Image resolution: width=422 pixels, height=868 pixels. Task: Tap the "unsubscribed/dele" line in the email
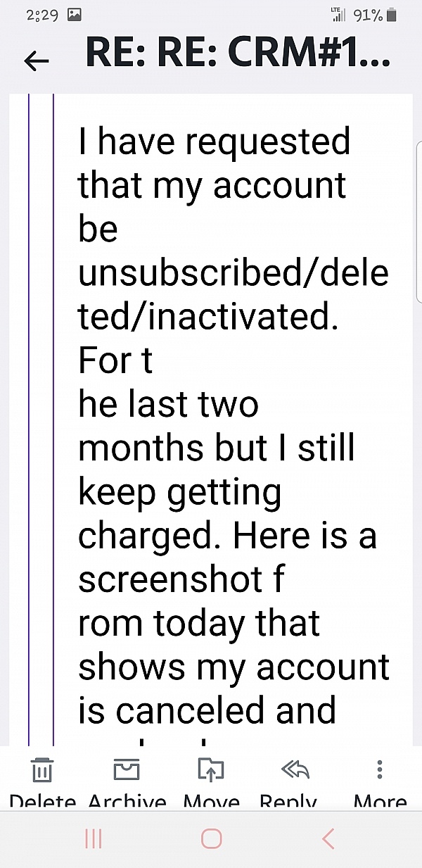233,272
